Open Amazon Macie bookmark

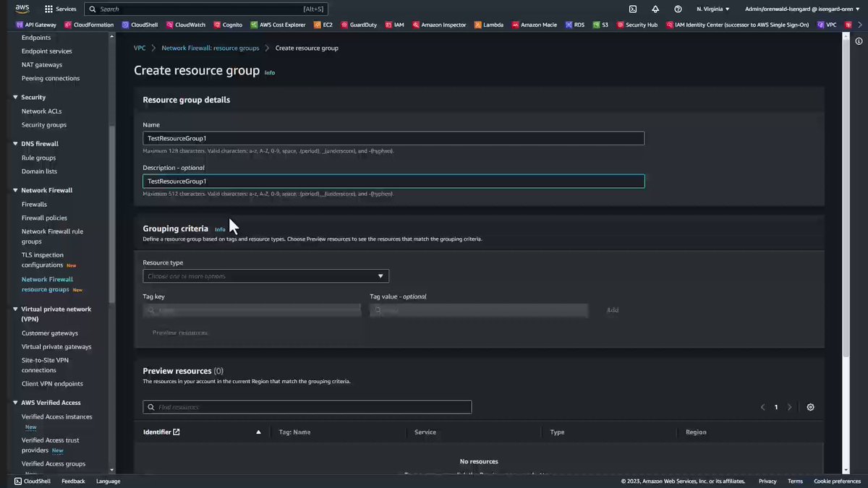coord(535,25)
